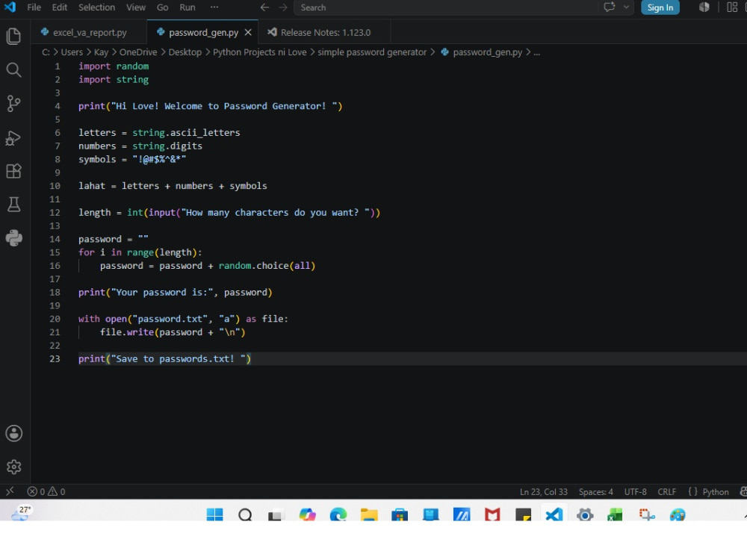Expand the chat dropdown chevron in the title bar
The width and height of the screenshot is (747, 560).
[627, 7]
